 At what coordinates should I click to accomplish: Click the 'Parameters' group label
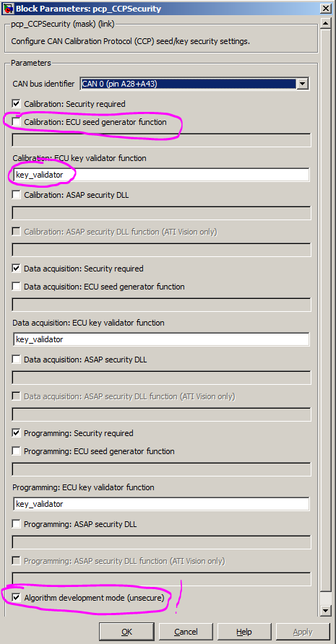coord(31,63)
